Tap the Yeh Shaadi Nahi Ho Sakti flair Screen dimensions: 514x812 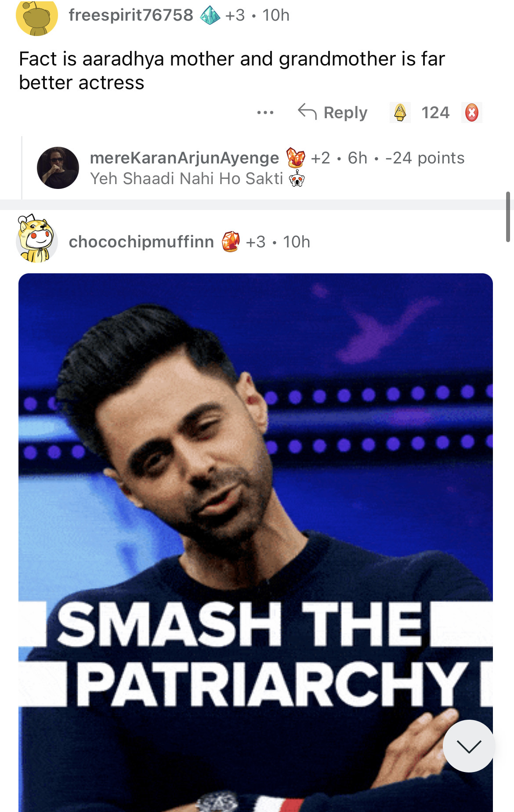point(187,178)
